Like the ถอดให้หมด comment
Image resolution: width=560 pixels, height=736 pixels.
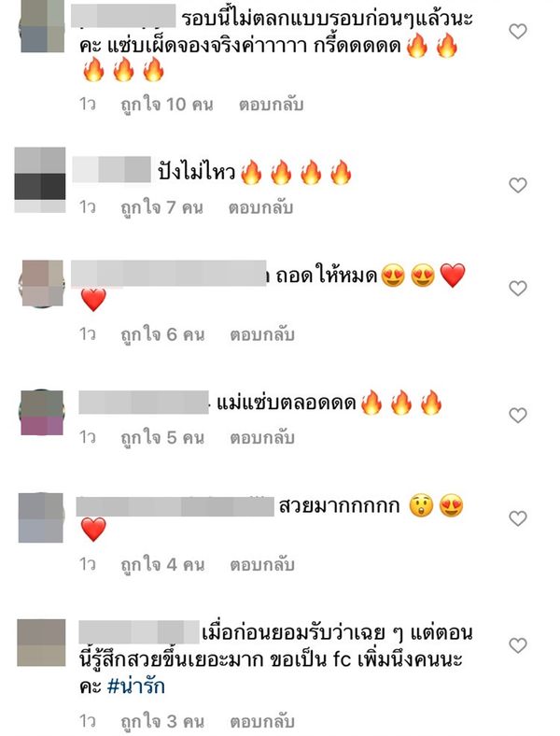518,289
